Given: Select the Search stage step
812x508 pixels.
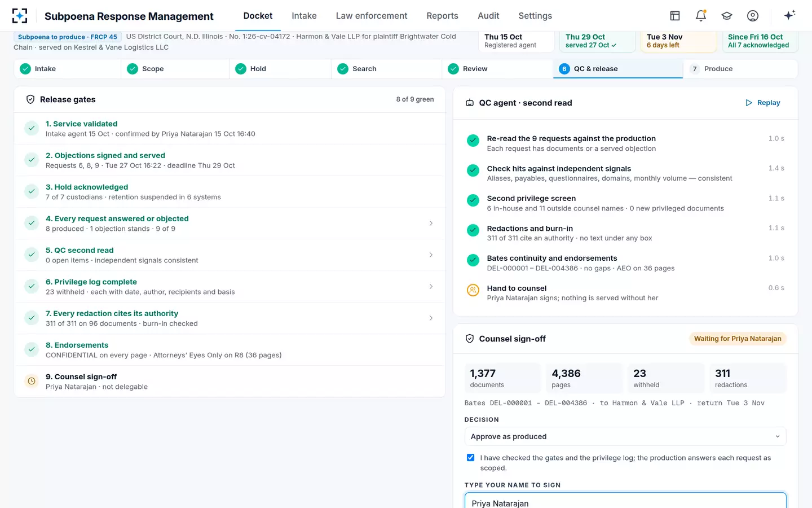Looking at the screenshot, I should click(x=386, y=69).
